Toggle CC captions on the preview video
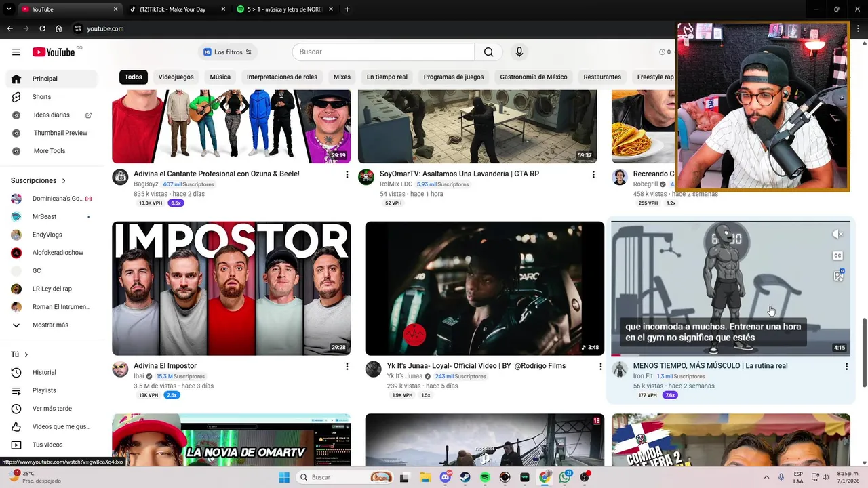Image resolution: width=868 pixels, height=488 pixels. click(838, 256)
